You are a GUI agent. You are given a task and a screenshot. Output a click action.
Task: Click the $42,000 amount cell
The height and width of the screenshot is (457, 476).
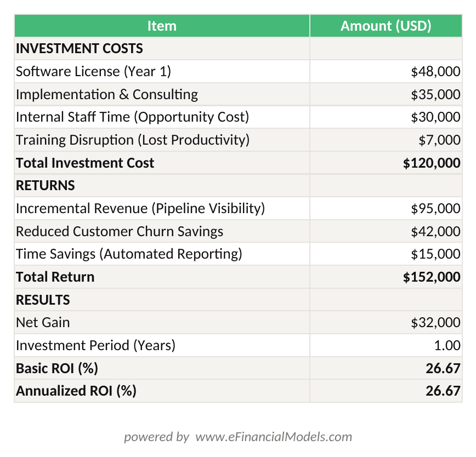[x=386, y=231]
